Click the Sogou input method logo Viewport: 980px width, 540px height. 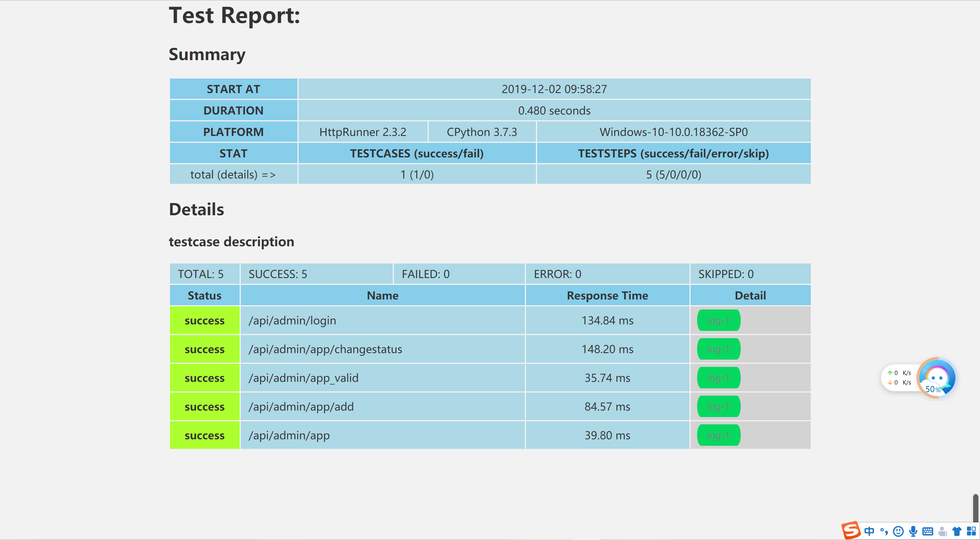[x=851, y=530]
